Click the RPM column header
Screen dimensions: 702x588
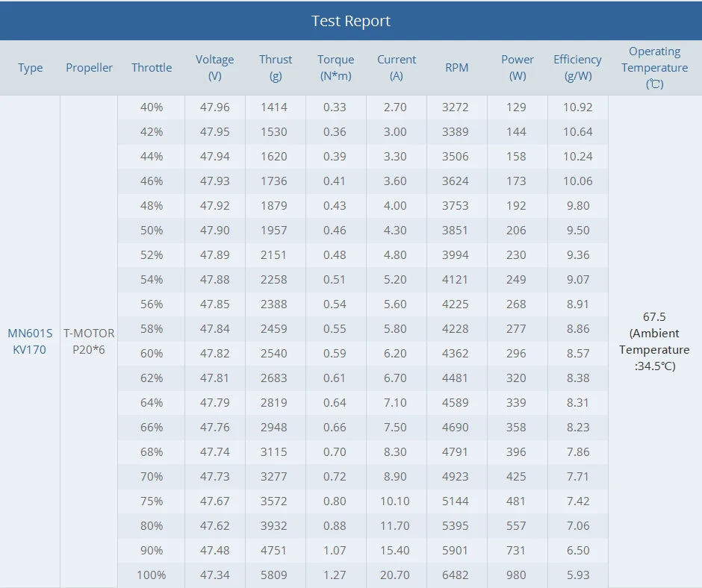(x=456, y=68)
